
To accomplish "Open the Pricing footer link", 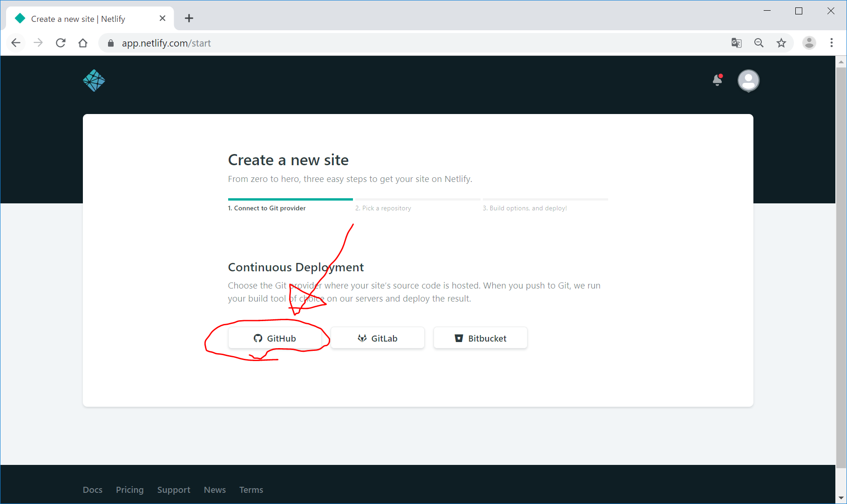I will click(130, 490).
